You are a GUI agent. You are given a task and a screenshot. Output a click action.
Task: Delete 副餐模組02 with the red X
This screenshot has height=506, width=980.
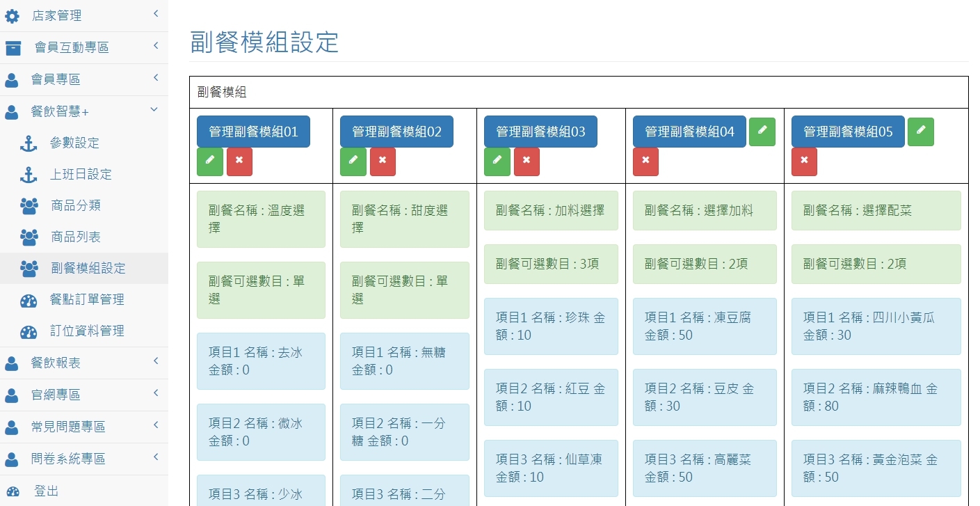click(383, 161)
